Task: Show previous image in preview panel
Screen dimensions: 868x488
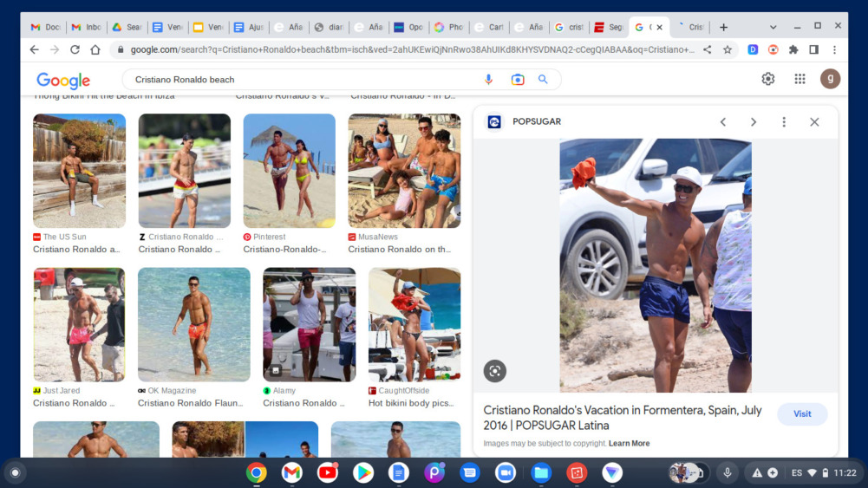Action: coord(723,121)
